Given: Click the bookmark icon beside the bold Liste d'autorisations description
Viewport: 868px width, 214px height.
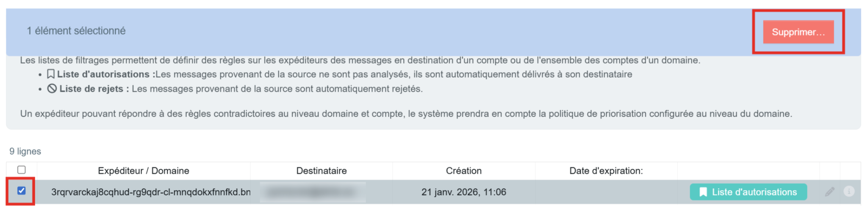Looking at the screenshot, I should (51, 74).
